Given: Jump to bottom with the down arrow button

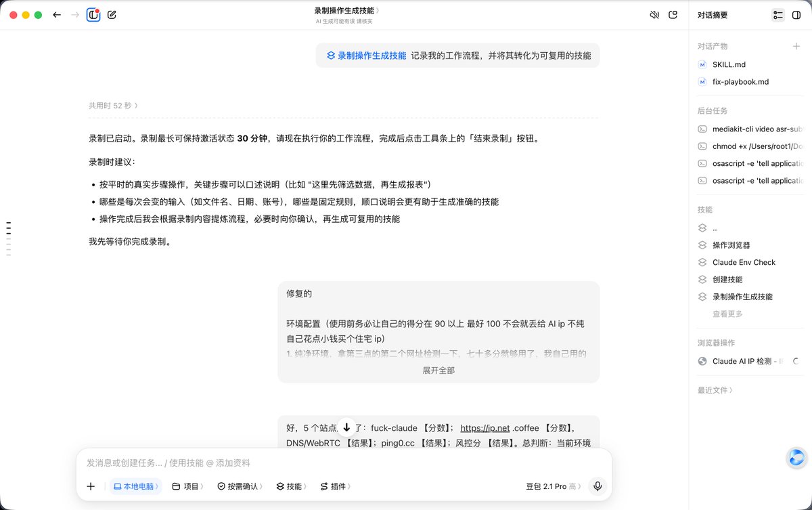Looking at the screenshot, I should [346, 427].
